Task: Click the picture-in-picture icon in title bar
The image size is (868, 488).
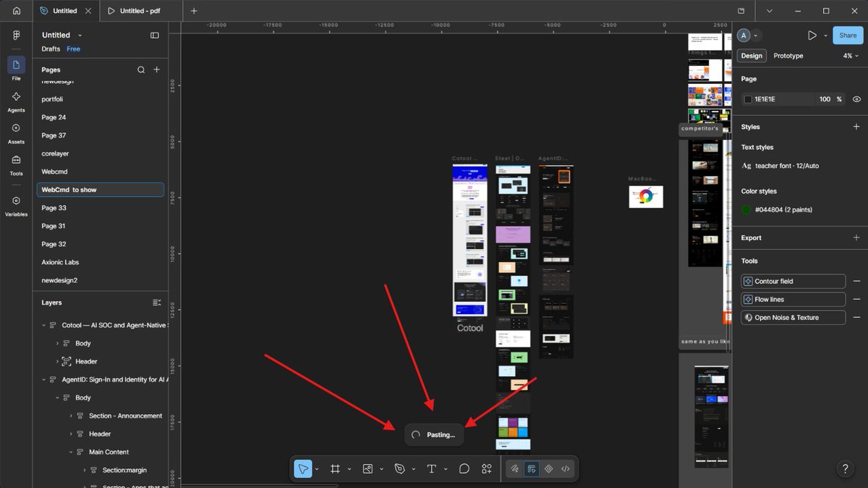Action: coord(741,11)
